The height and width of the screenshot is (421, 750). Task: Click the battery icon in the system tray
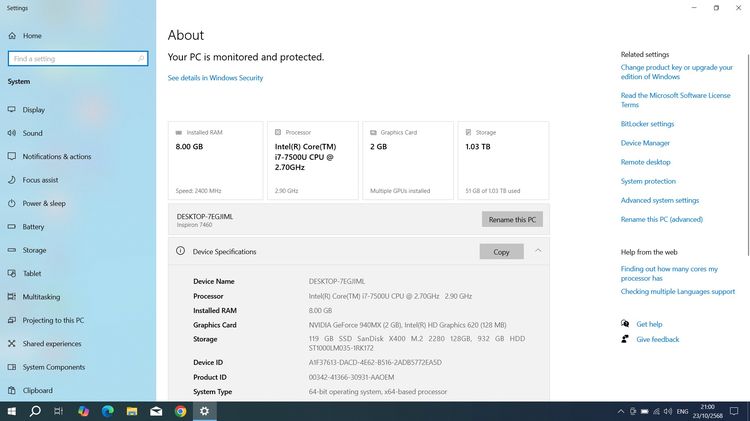click(644, 411)
